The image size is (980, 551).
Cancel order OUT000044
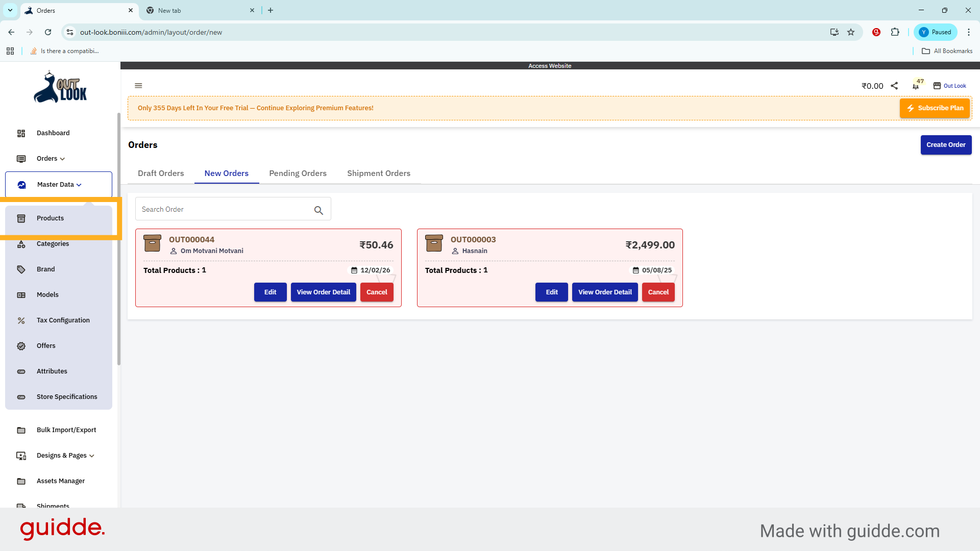[377, 292]
